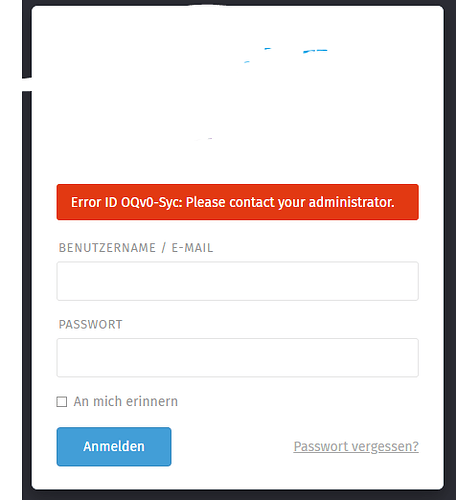Click the Error ID OQv0-Syc text
Image resolution: width=456 pixels, height=500 pixels.
(126, 202)
